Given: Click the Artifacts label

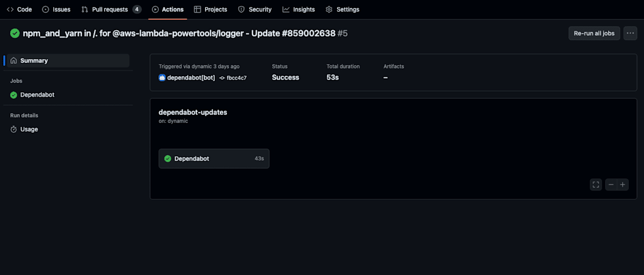Looking at the screenshot, I should (394, 67).
